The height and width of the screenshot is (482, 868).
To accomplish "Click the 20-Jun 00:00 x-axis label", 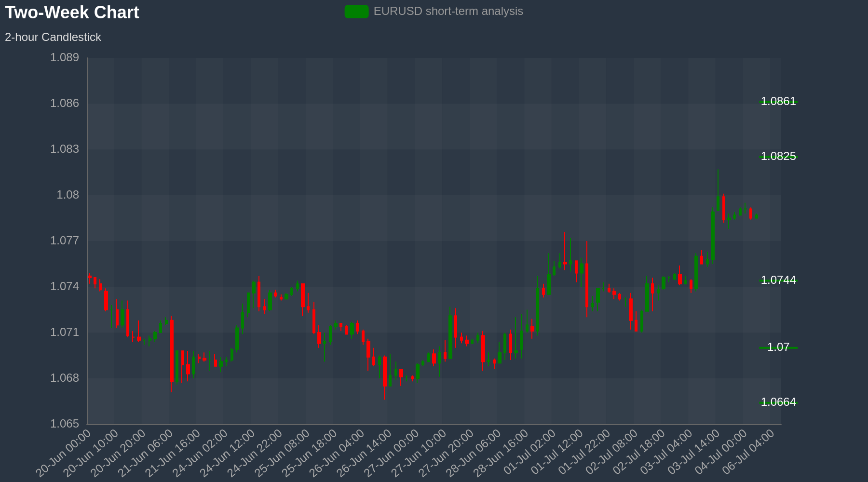I will (x=64, y=454).
